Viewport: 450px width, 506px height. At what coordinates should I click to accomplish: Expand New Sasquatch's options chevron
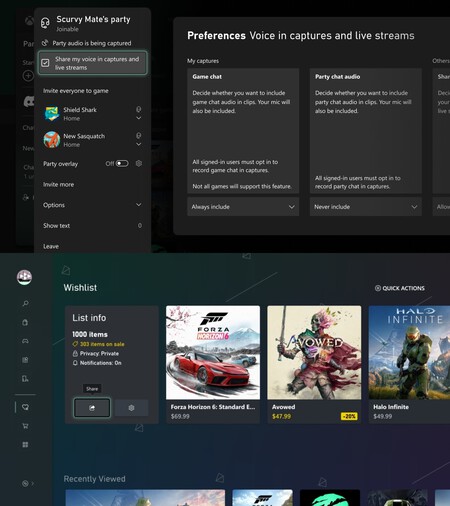139,144
